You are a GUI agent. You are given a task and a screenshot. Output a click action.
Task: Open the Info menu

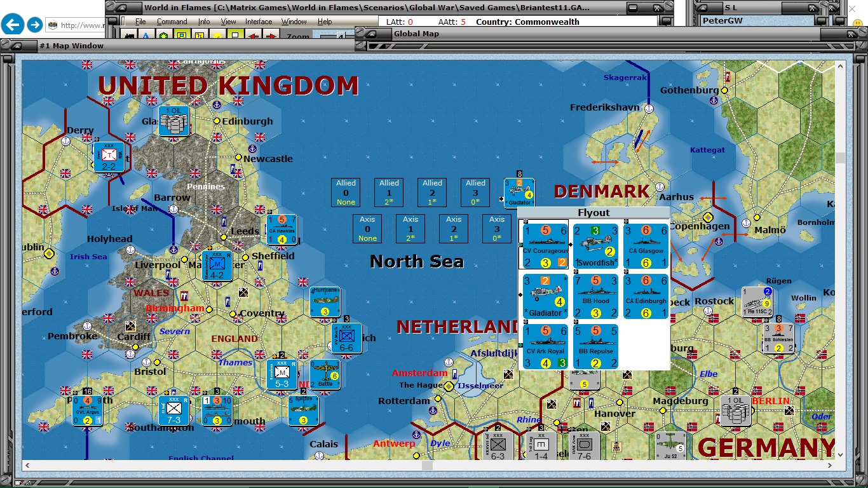click(x=204, y=22)
